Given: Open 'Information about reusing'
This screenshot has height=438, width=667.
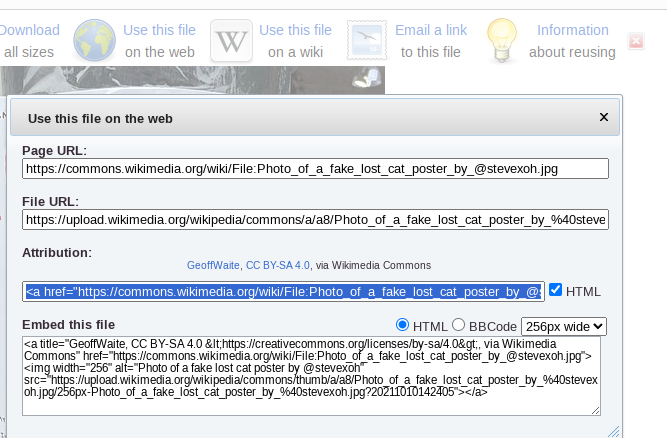Looking at the screenshot, I should coord(572,41).
